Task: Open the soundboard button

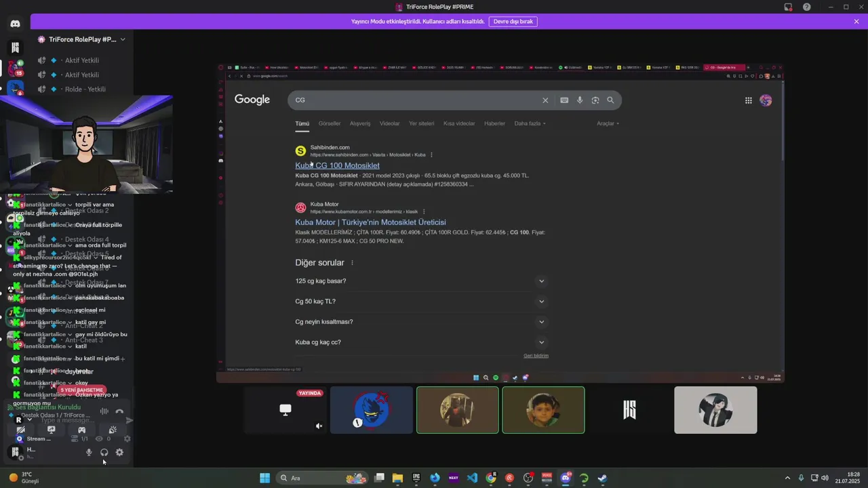Action: click(113, 430)
